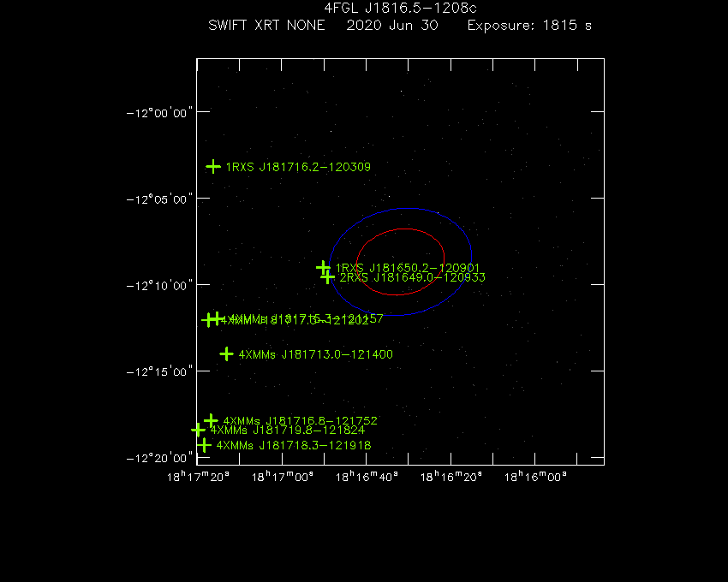Click the right ascension label 18h16m40s
The height and width of the screenshot is (582, 728).
coord(367,477)
